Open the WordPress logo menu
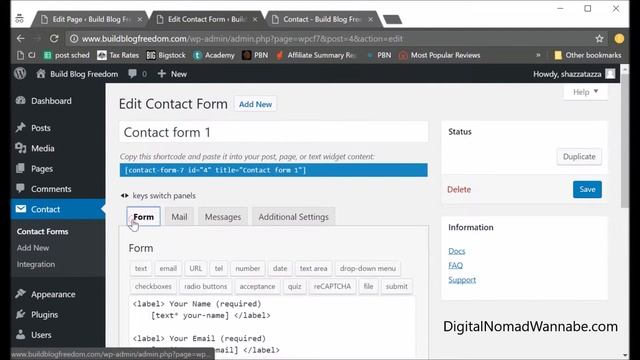This screenshot has width=640, height=360. click(x=20, y=73)
